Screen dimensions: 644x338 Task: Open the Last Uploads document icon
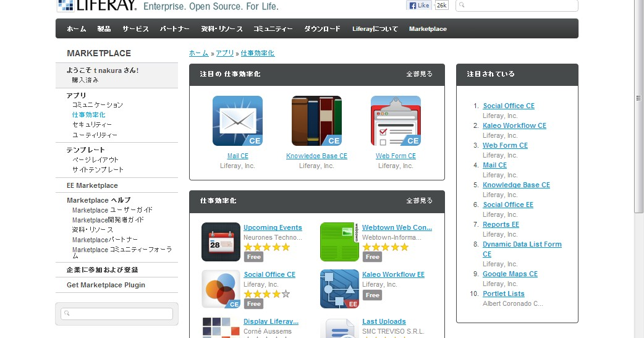(340, 327)
